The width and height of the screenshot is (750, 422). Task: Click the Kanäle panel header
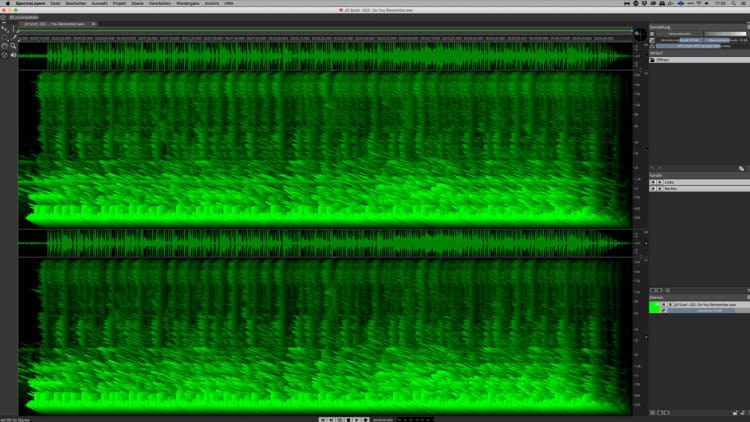pos(699,176)
